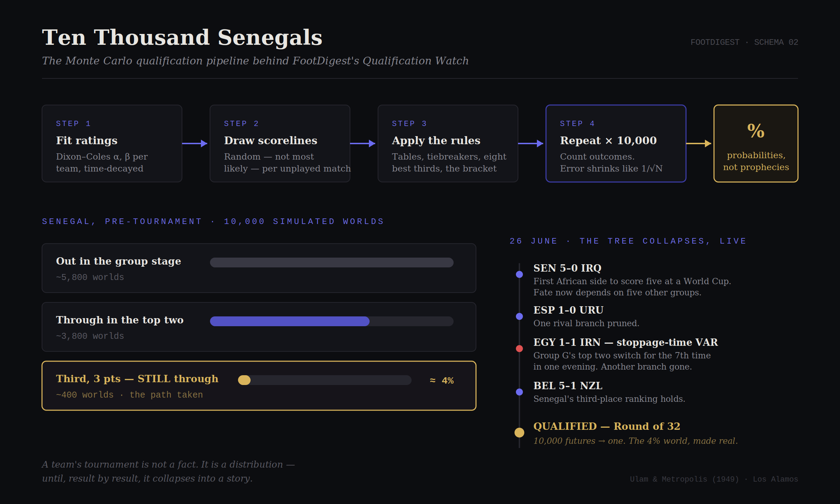This screenshot has height=504, width=840.
Task: Click 'Error shrinks like 1/√N' text
Action: tap(611, 169)
